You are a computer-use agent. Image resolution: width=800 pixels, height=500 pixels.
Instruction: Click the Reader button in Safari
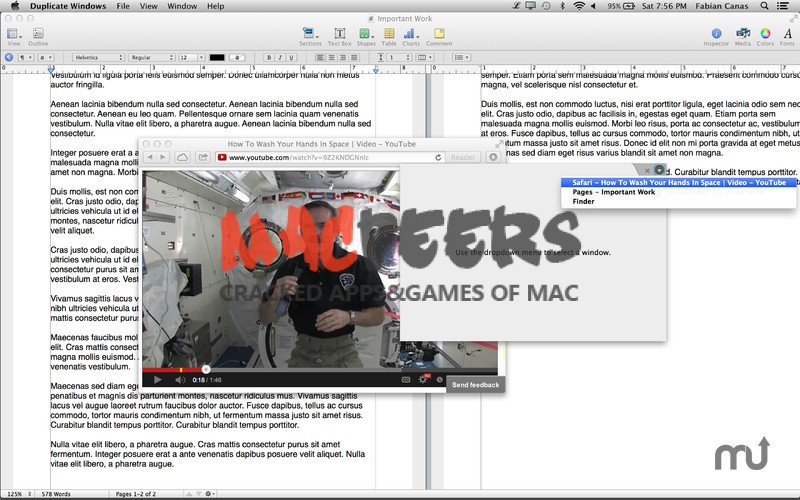[463, 157]
